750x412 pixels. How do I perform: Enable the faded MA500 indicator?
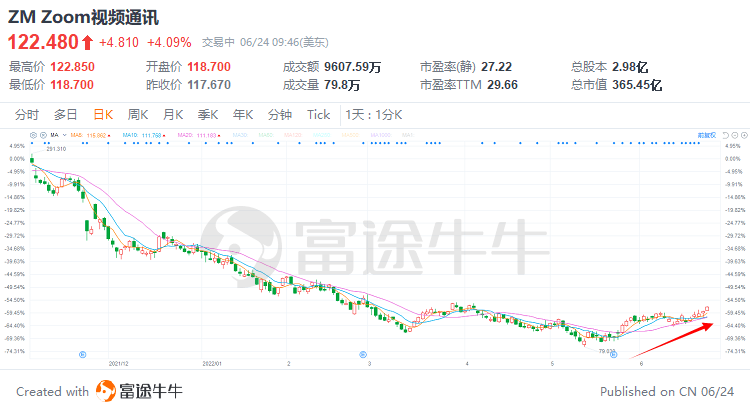click(351, 135)
